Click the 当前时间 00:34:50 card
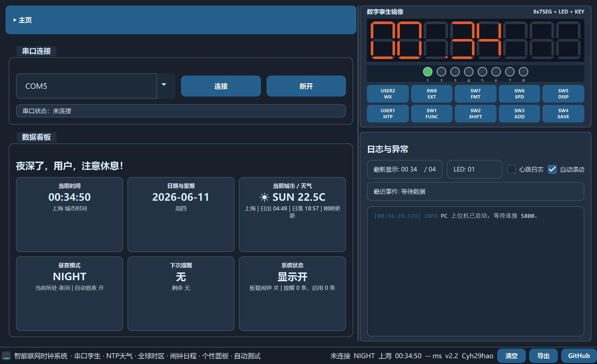 pos(70,215)
